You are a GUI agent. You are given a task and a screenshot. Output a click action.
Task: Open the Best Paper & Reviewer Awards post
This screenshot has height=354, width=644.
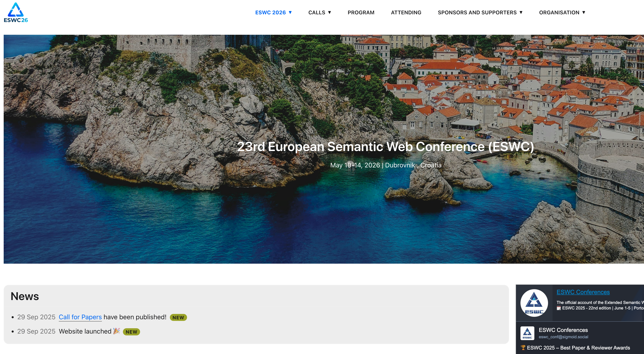pyautogui.click(x=578, y=347)
